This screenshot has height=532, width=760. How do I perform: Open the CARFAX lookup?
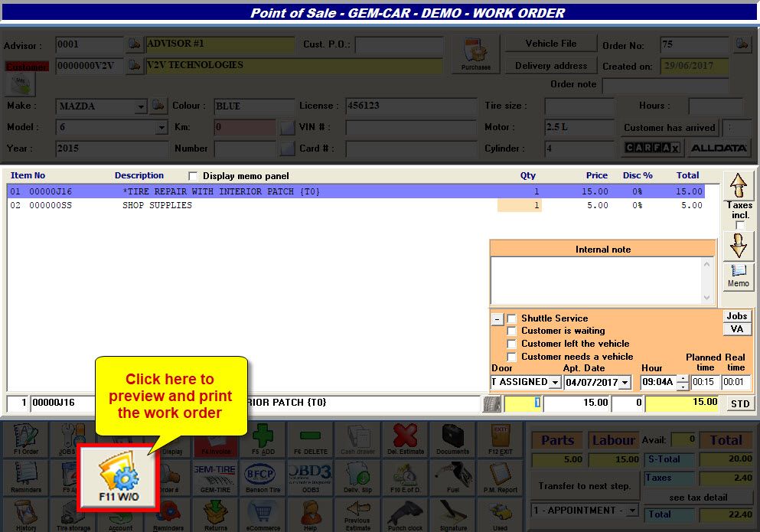[652, 148]
